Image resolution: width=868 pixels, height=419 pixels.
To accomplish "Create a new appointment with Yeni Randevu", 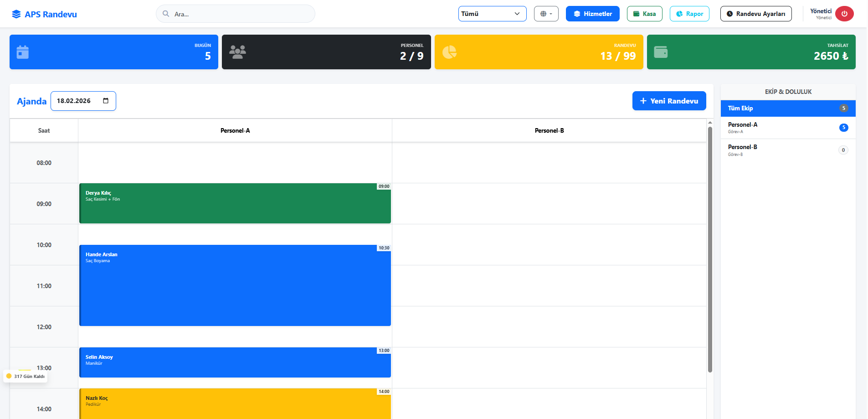I will click(x=669, y=101).
